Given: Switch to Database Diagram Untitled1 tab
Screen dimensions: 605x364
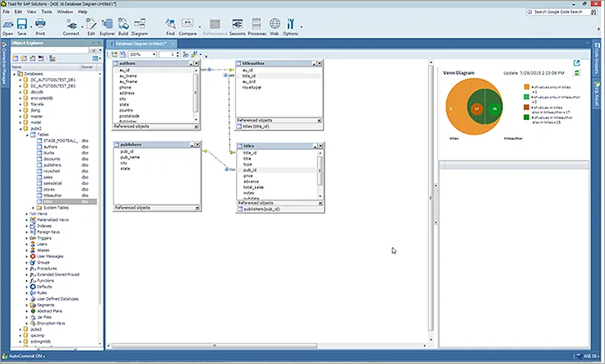Looking at the screenshot, I should click(x=141, y=43).
